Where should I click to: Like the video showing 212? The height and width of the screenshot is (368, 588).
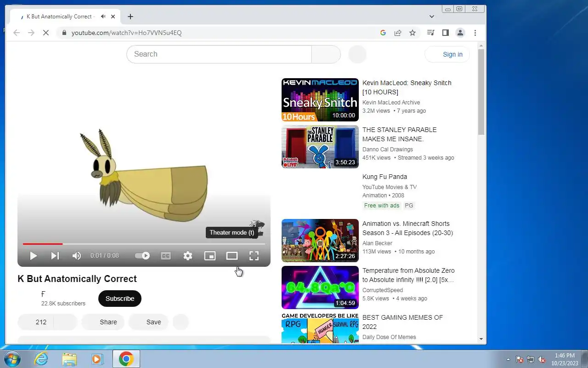click(36, 322)
